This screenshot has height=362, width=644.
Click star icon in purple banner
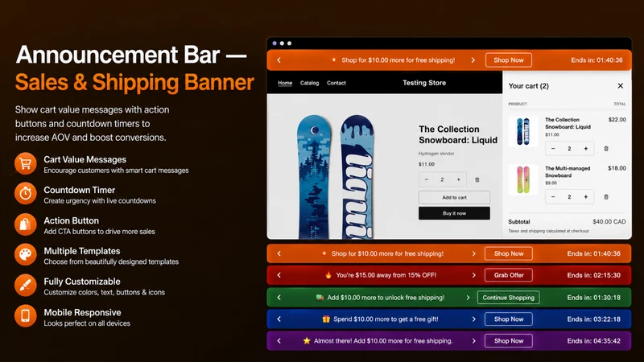pos(307,340)
